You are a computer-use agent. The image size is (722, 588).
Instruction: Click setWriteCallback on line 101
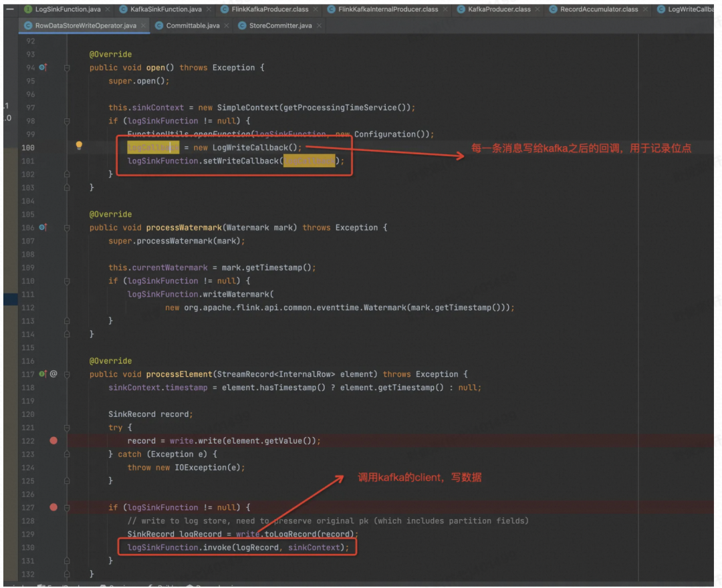click(241, 161)
